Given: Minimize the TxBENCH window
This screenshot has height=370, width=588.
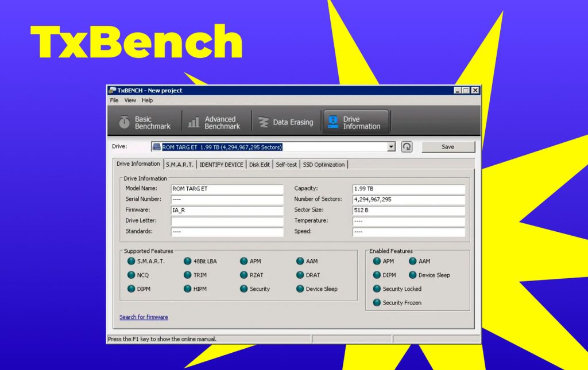Looking at the screenshot, I should pyautogui.click(x=457, y=90).
